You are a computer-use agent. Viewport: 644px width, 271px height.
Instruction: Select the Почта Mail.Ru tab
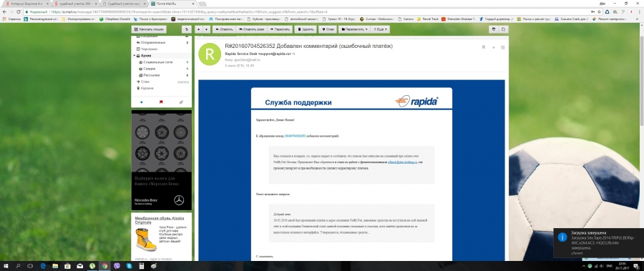pos(173,4)
